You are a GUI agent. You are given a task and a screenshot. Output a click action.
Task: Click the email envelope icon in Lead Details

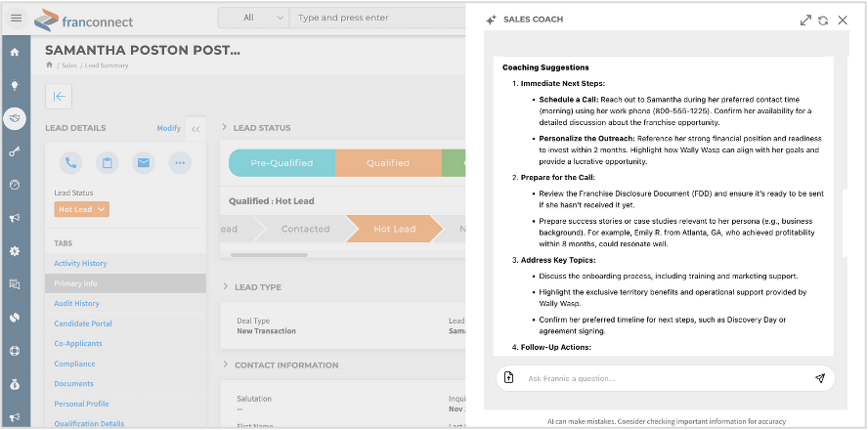pos(144,162)
